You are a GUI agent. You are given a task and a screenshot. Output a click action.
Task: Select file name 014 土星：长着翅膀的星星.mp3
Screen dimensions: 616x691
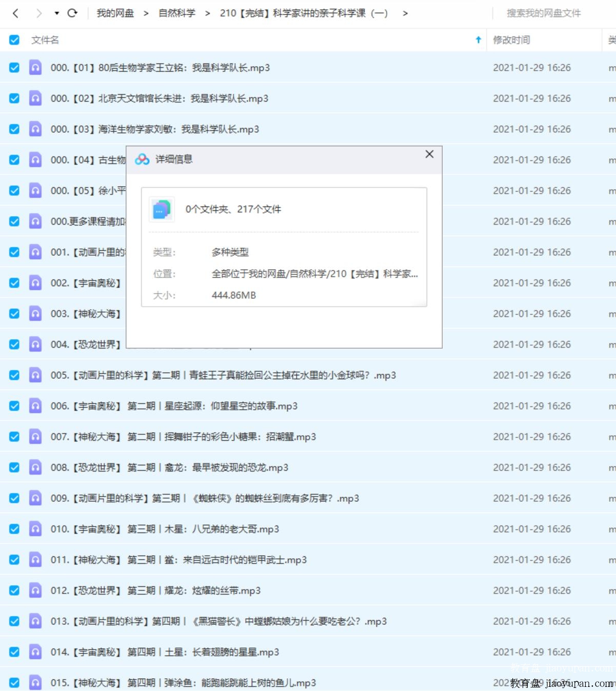pyautogui.click(x=165, y=652)
